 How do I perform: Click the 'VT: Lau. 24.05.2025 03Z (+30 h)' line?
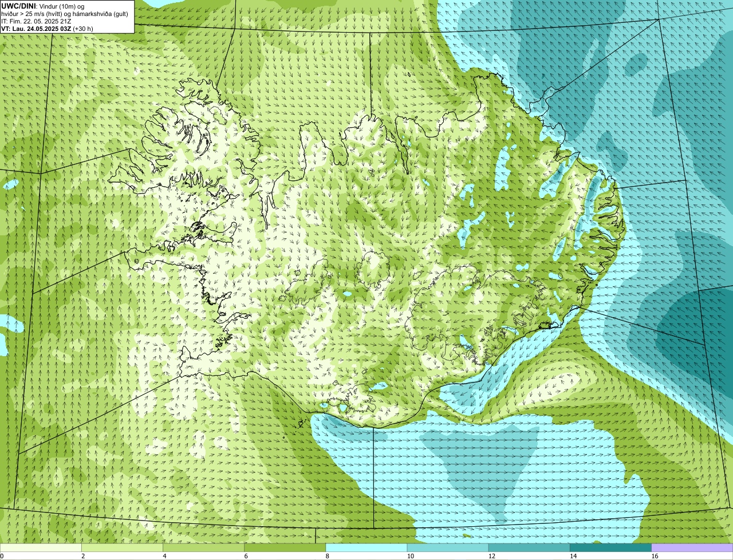(x=48, y=29)
